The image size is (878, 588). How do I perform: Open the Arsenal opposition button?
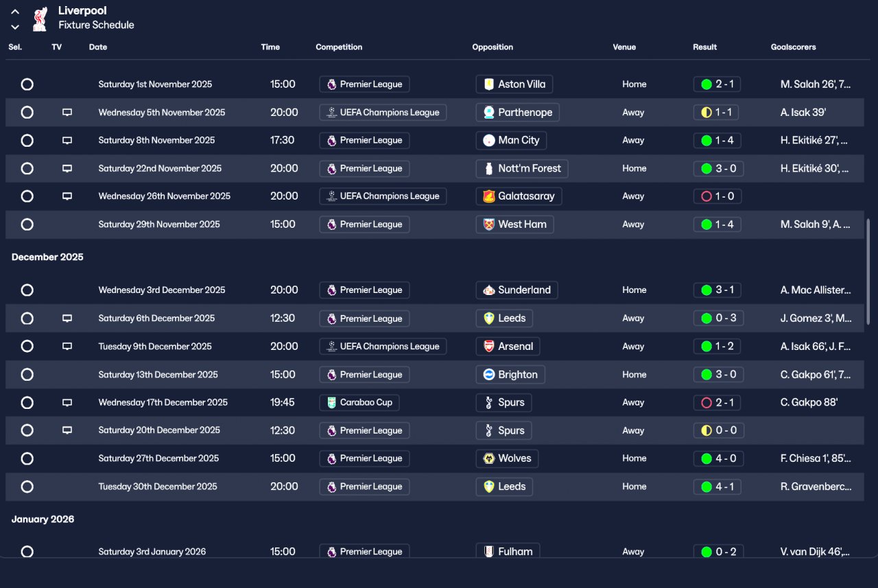pyautogui.click(x=508, y=346)
